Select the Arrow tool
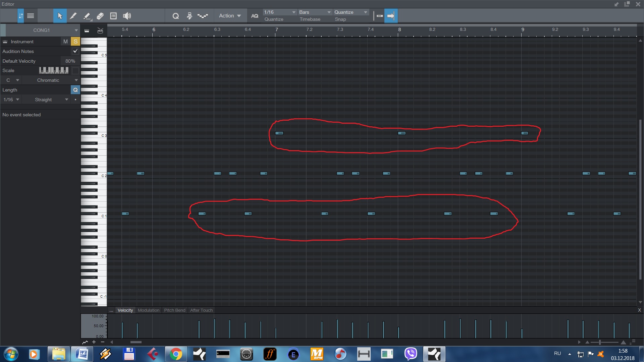 tap(60, 16)
